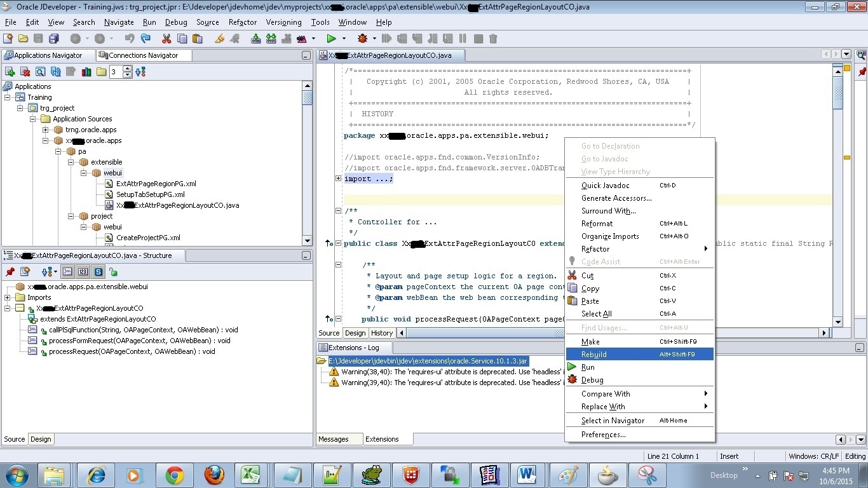
Task: Click the New View icon in Structure toolbar
Action: 25,272
